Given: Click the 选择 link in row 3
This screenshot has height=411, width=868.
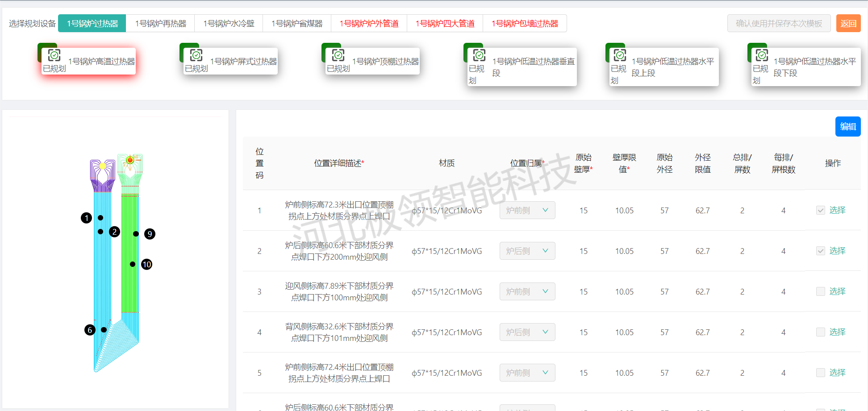Looking at the screenshot, I should click(837, 291).
